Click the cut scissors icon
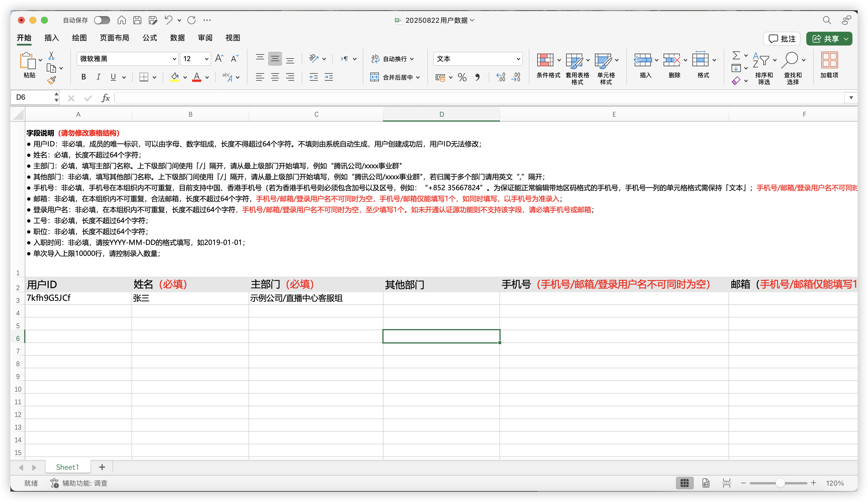 51,56
